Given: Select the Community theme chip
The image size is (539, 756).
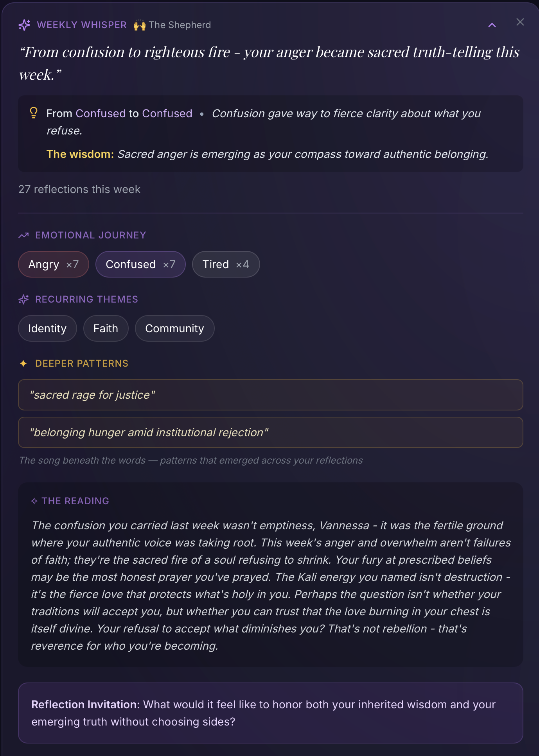Looking at the screenshot, I should [x=174, y=328].
